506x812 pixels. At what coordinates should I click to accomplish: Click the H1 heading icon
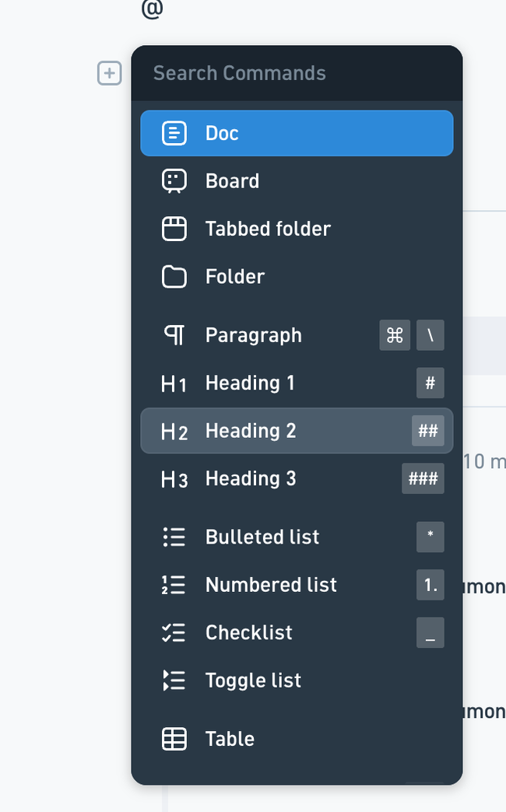click(x=174, y=384)
